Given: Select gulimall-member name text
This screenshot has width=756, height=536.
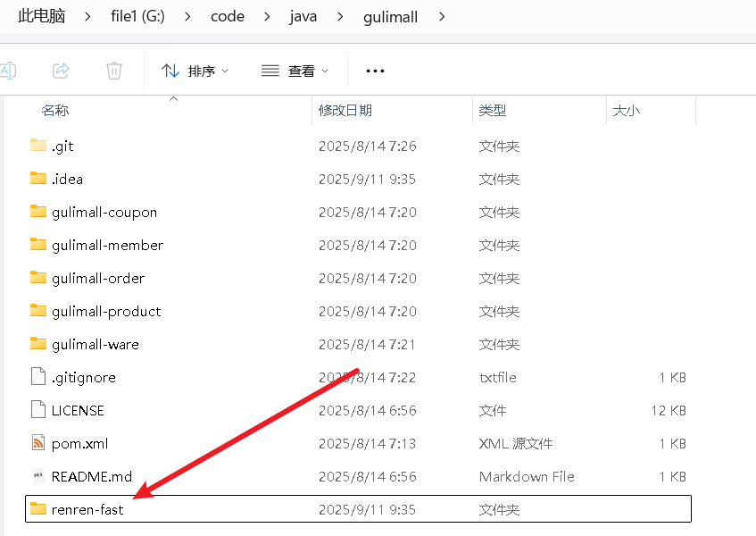Looking at the screenshot, I should pos(107,246).
